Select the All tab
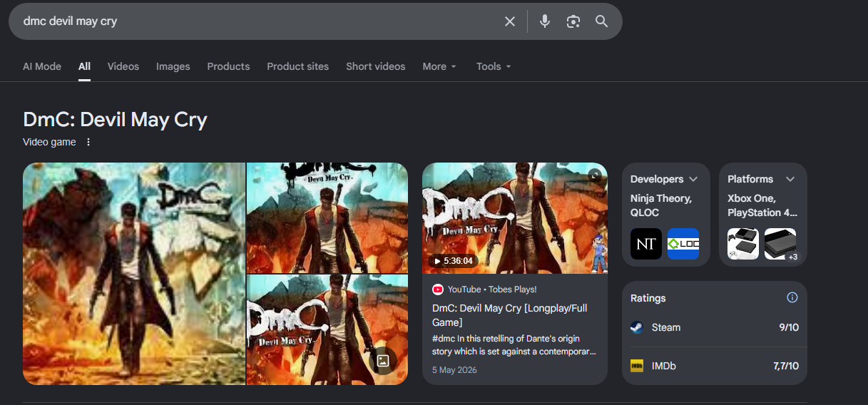Image resolution: width=868 pixels, height=405 pixels. pyautogui.click(x=84, y=66)
